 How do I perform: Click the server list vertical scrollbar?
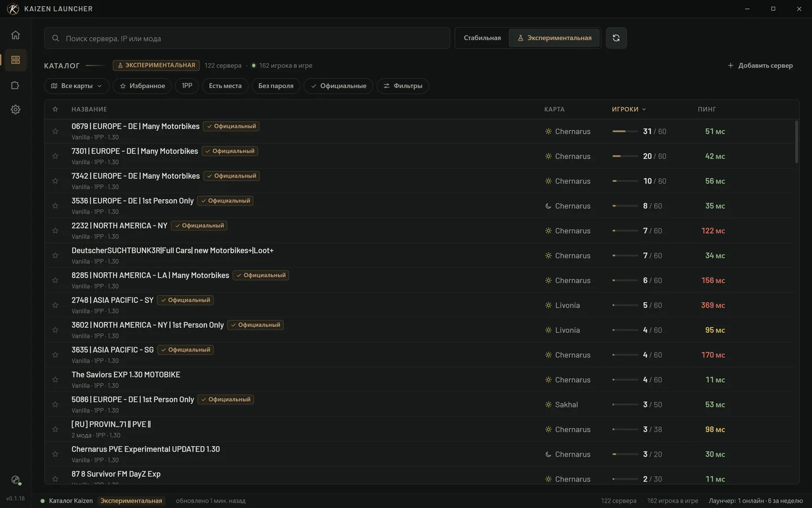[797, 142]
